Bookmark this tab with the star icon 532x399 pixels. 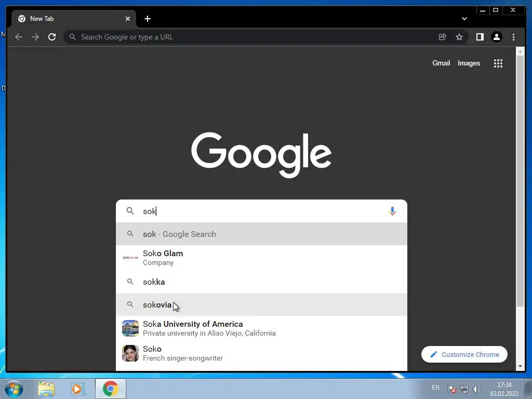pos(459,37)
